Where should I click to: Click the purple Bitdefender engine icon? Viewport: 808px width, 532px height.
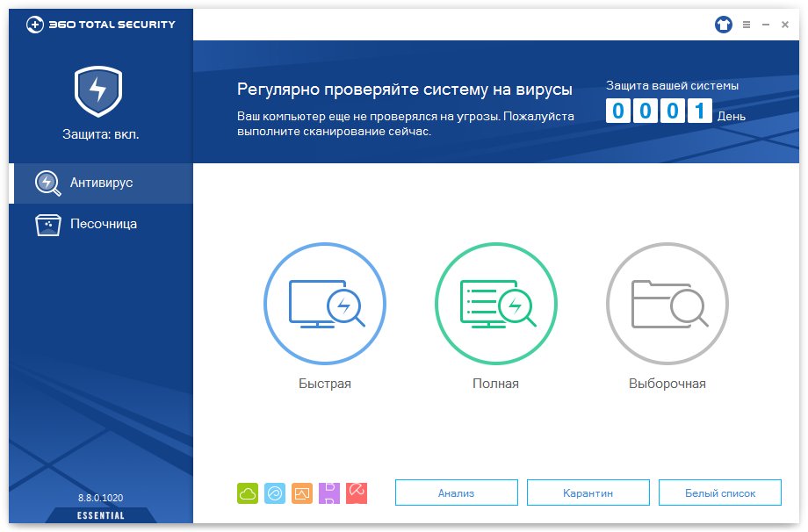click(x=329, y=492)
